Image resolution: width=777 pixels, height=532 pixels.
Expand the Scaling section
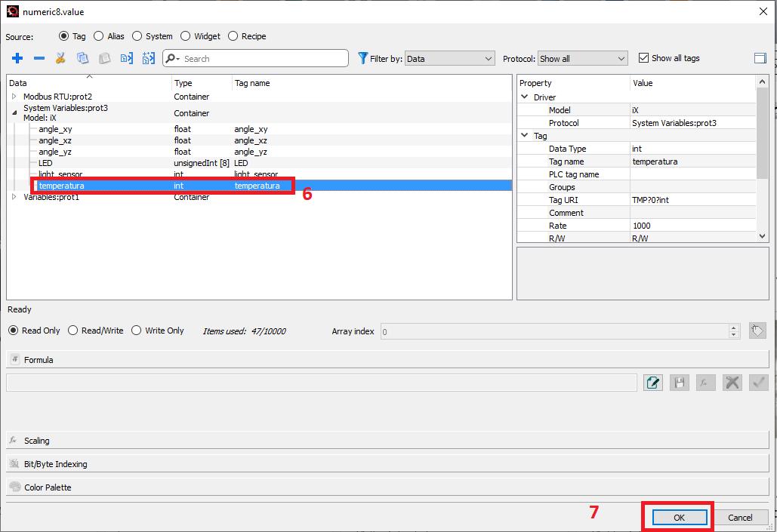pos(387,441)
